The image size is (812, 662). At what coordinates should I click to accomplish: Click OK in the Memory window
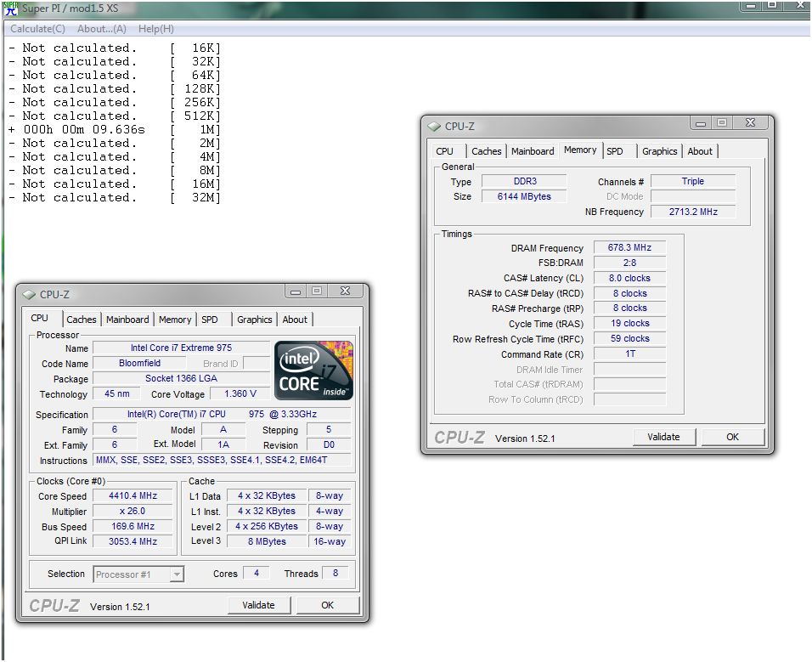[x=732, y=437]
